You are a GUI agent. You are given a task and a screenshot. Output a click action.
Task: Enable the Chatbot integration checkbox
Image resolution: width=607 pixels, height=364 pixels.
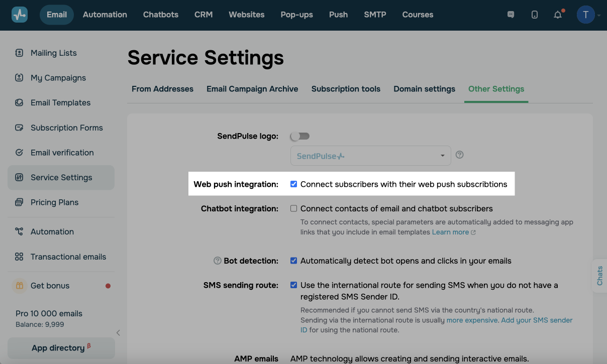coord(294,208)
